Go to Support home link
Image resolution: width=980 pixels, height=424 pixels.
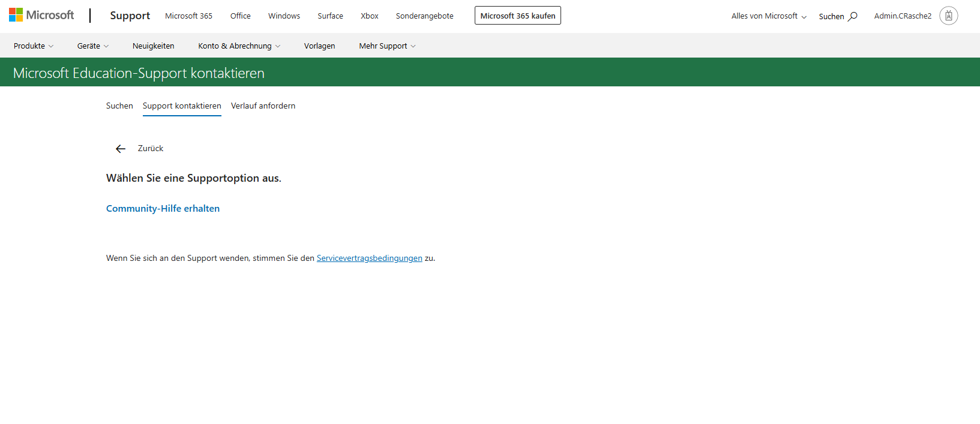pos(130,16)
